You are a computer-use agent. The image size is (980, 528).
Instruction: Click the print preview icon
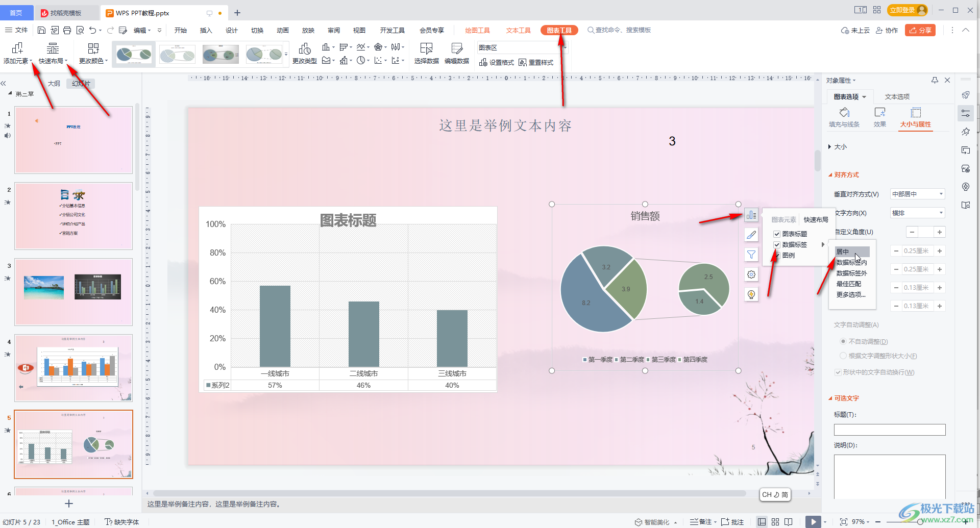[x=80, y=30]
